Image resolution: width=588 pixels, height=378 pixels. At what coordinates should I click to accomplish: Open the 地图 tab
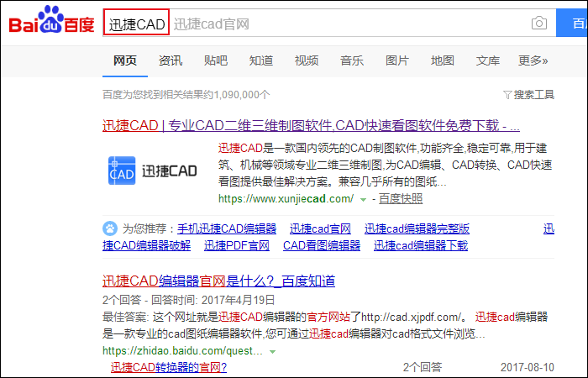click(x=443, y=60)
